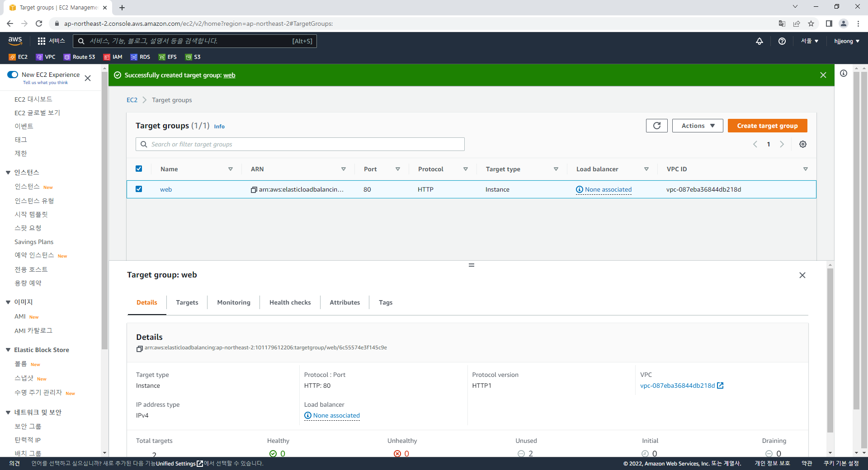
Task: Open the web target group link
Action: (166, 189)
